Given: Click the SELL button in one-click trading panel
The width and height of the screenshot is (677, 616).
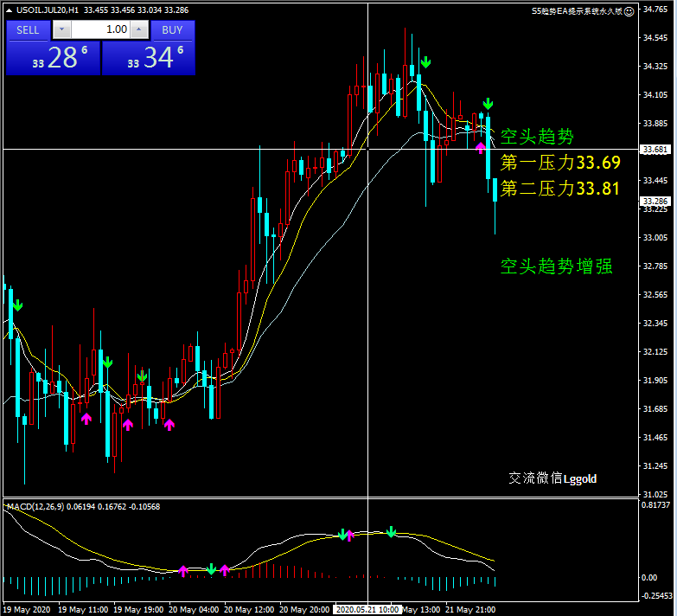Looking at the screenshot, I should tap(29, 30).
